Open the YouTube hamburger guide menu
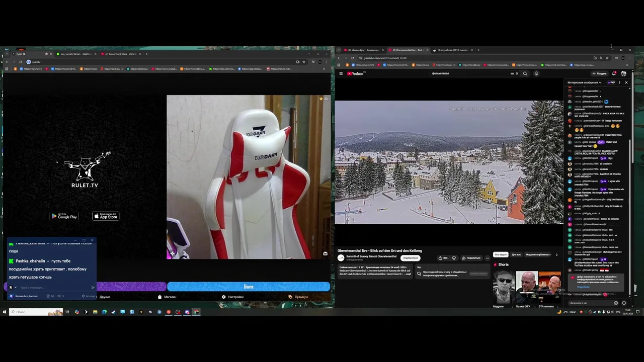 pos(341,73)
